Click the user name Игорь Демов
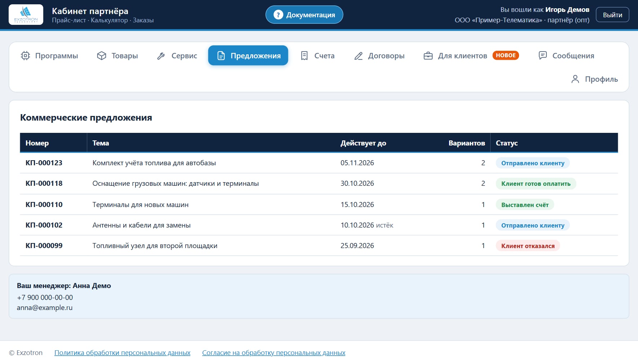 (567, 10)
